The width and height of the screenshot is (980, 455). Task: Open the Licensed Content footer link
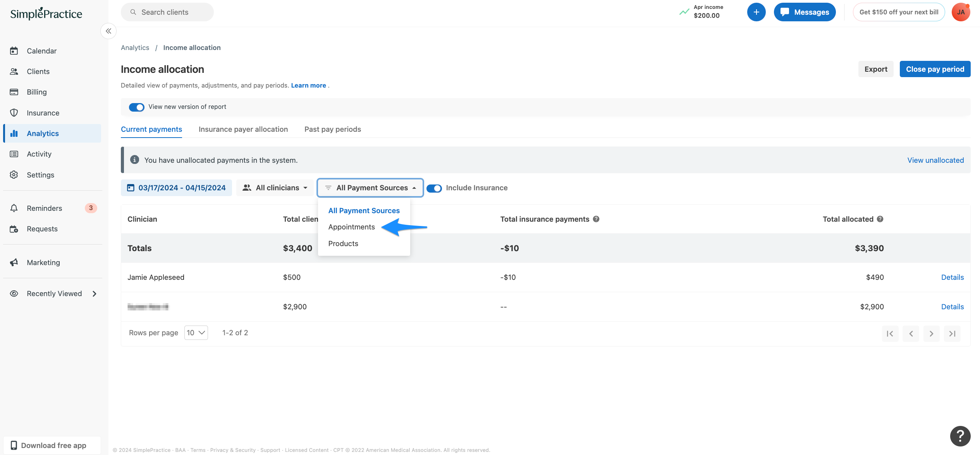307,450
